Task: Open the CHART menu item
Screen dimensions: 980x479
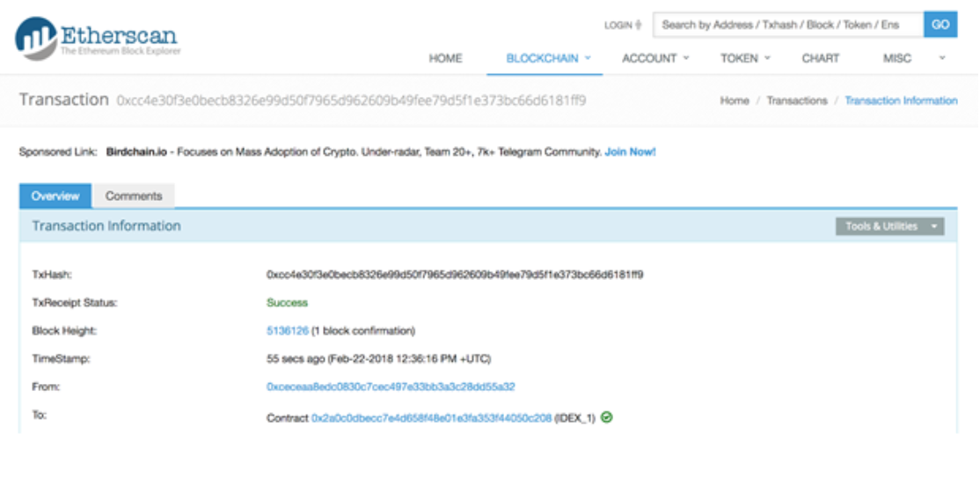Action: [820, 58]
